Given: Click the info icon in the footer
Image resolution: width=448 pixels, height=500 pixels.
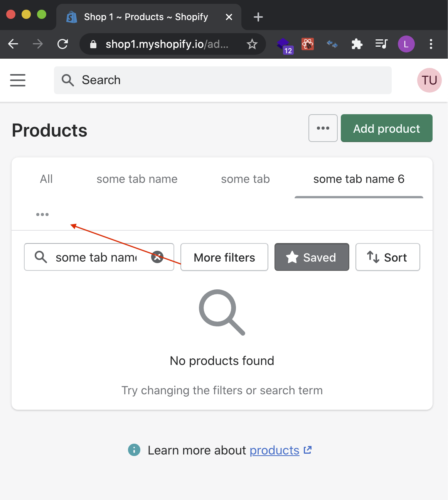Looking at the screenshot, I should click(x=134, y=450).
